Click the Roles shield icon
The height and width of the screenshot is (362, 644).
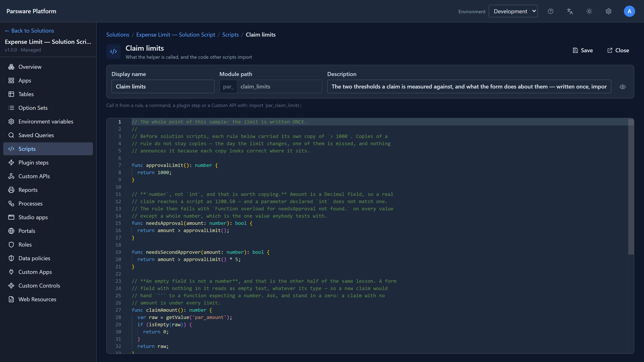pos(11,245)
